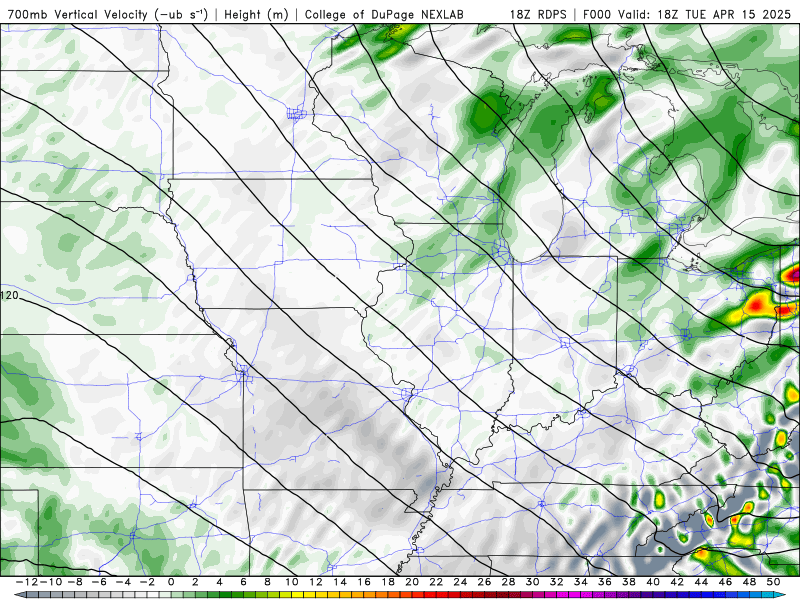
Task: Click the '24' color scale label
Action: coord(460,582)
